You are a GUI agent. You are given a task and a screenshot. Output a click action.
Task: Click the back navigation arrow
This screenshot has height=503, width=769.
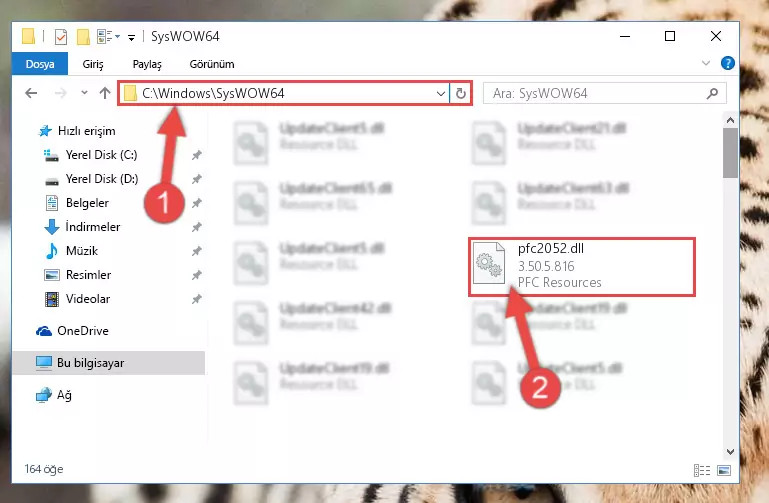point(31,93)
